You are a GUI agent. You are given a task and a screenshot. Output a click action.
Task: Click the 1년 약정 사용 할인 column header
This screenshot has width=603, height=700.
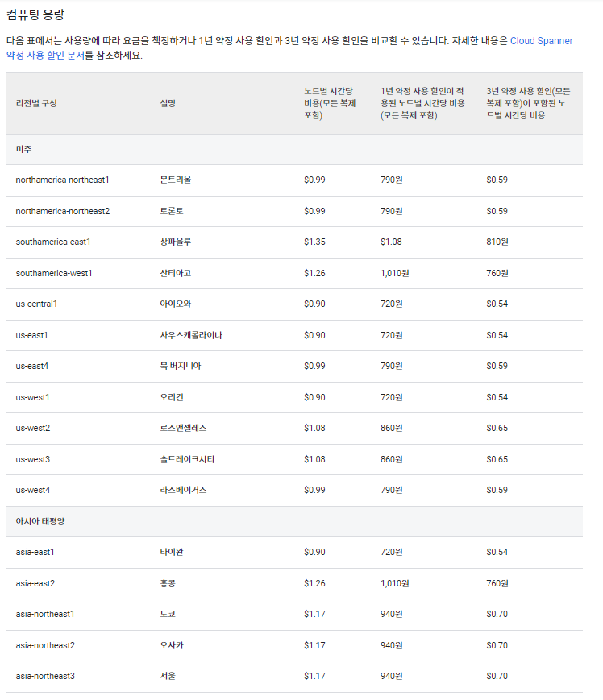[422, 103]
